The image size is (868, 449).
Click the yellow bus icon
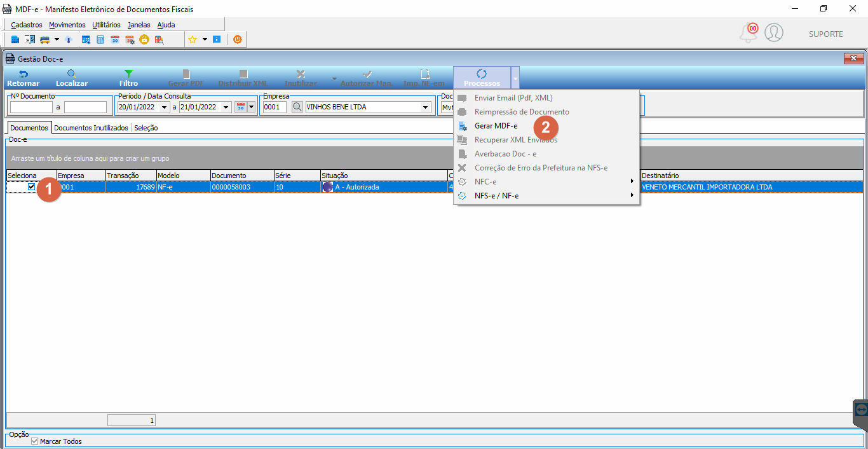click(44, 39)
